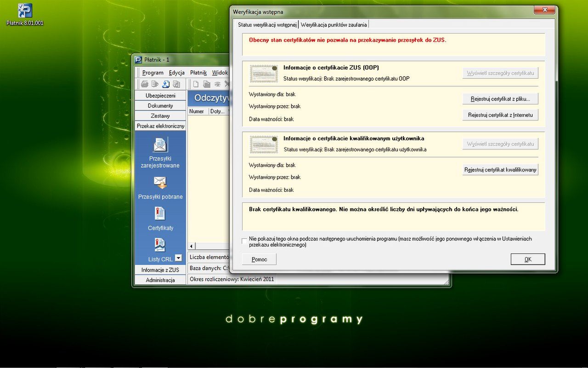Click the list's horizontal scrollbar left arrow
The image size is (588, 368).
(x=192, y=247)
